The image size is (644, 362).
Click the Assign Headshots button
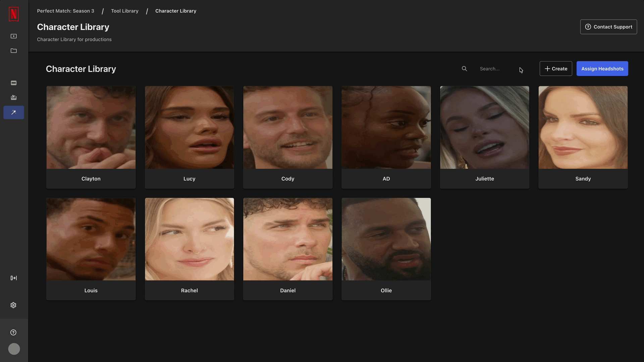602,69
